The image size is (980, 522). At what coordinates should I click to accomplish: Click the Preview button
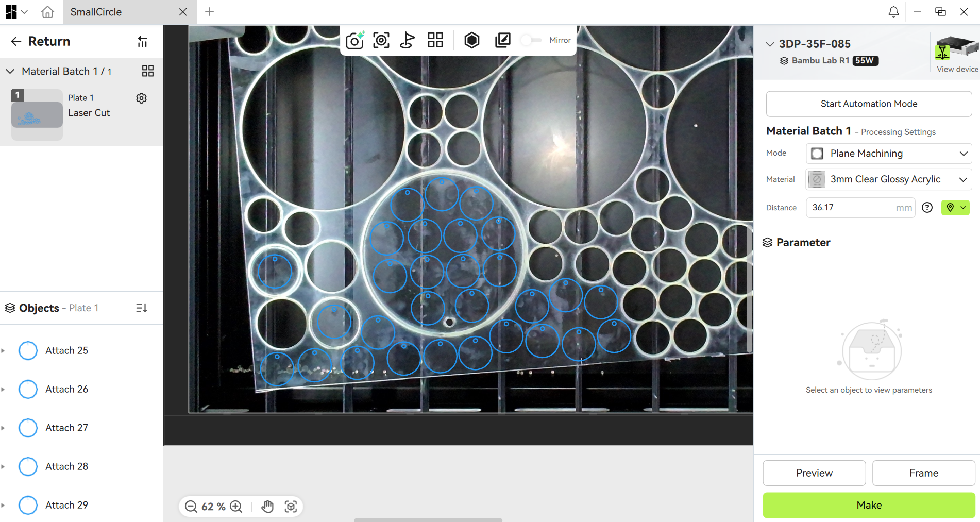(x=814, y=473)
